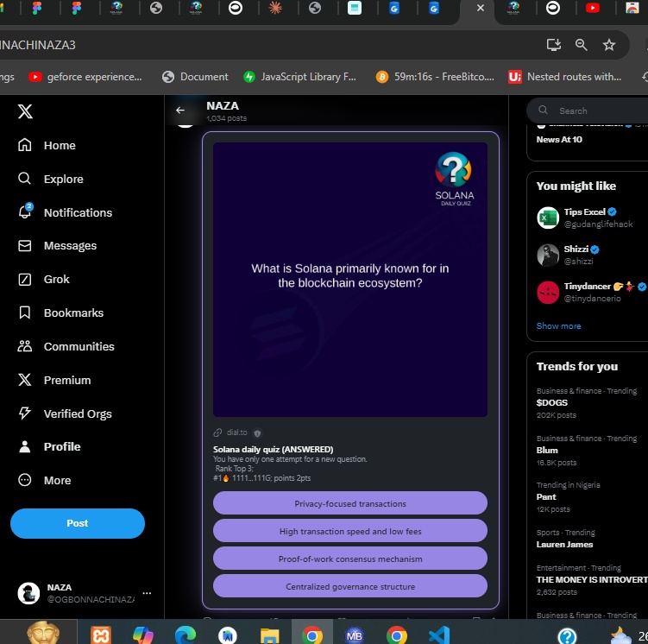Click Show more under You might like

coord(558,326)
